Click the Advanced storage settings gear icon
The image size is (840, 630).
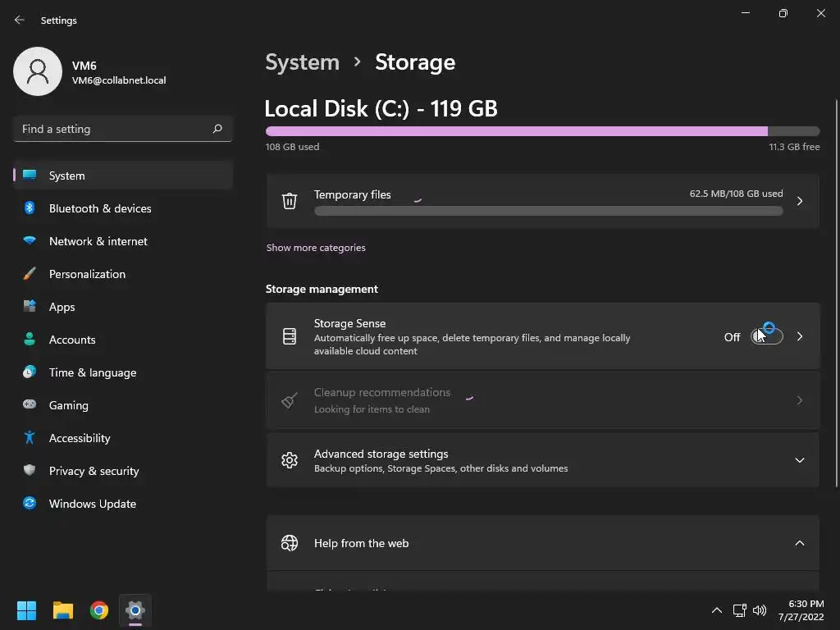click(x=290, y=460)
